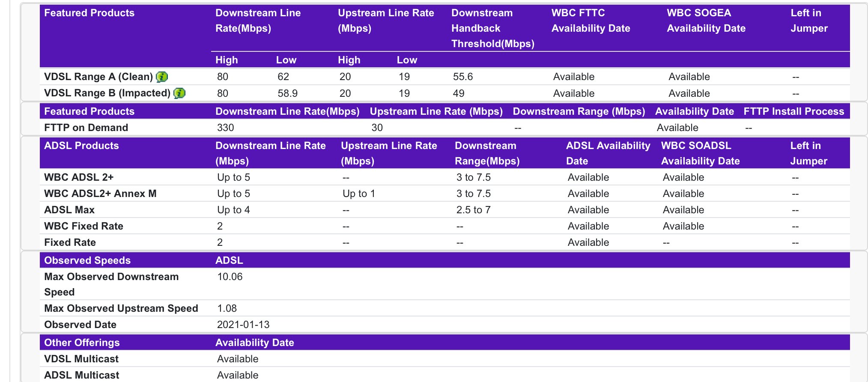Click the WBC SOADSL Availability Date header
Viewport: 868px width, 382px height.
700,153
